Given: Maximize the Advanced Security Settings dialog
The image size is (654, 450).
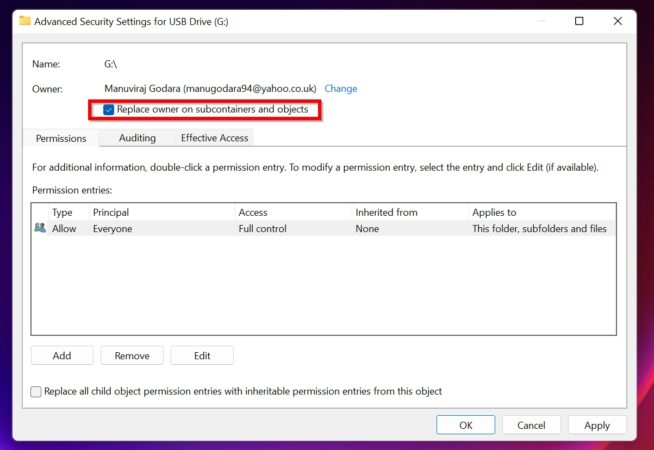Looking at the screenshot, I should point(579,20).
